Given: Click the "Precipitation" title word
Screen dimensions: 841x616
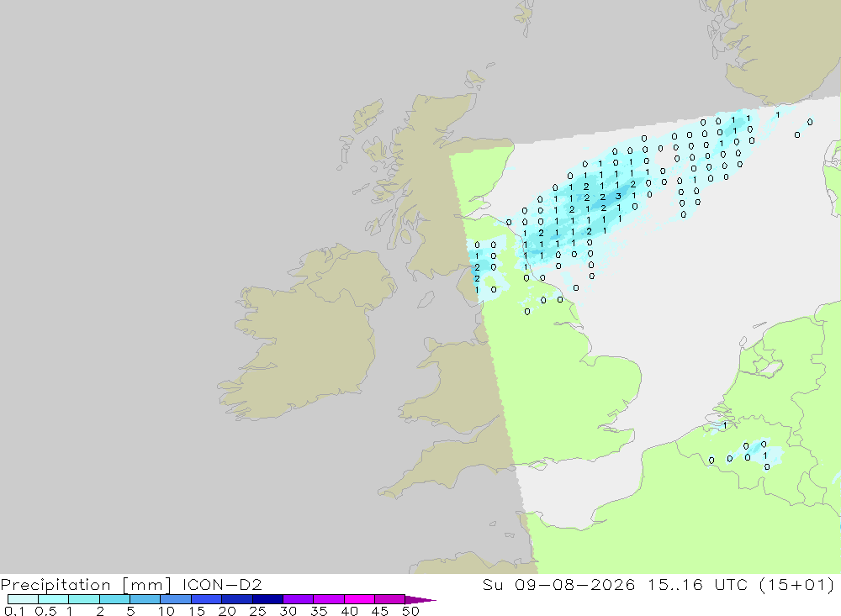Looking at the screenshot, I should point(56,585).
